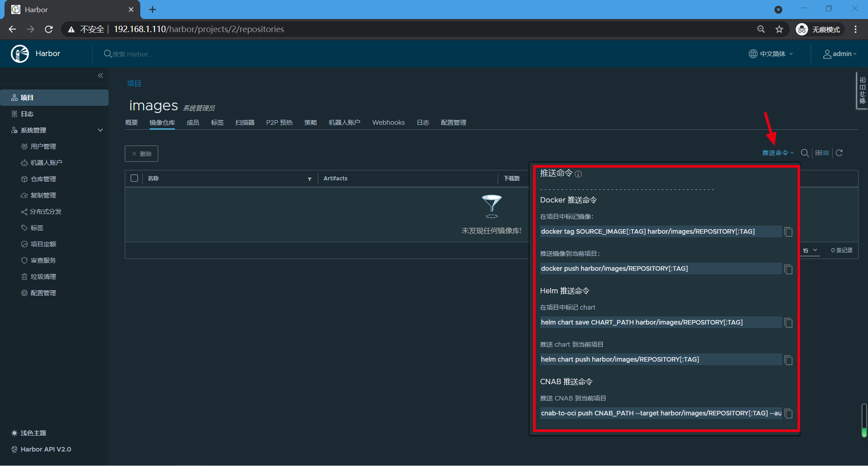Image resolution: width=868 pixels, height=466 pixels.
Task: Open the incognito mode indicator
Action: click(819, 29)
